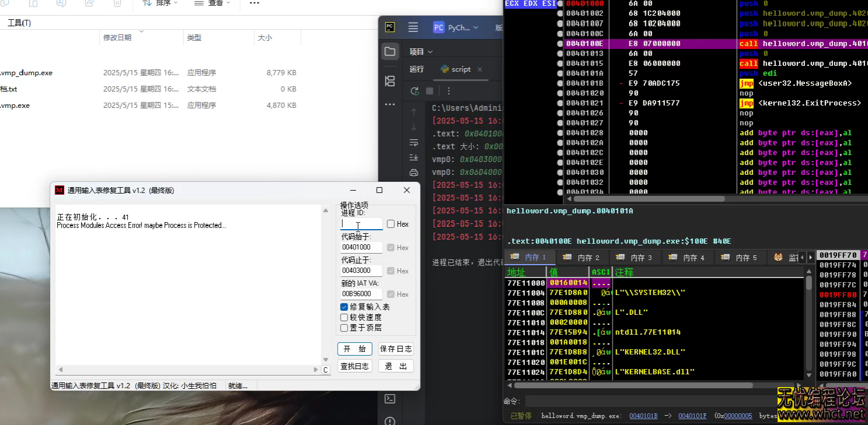Open the Project tool window folder icon
868x425 pixels.
[390, 51]
